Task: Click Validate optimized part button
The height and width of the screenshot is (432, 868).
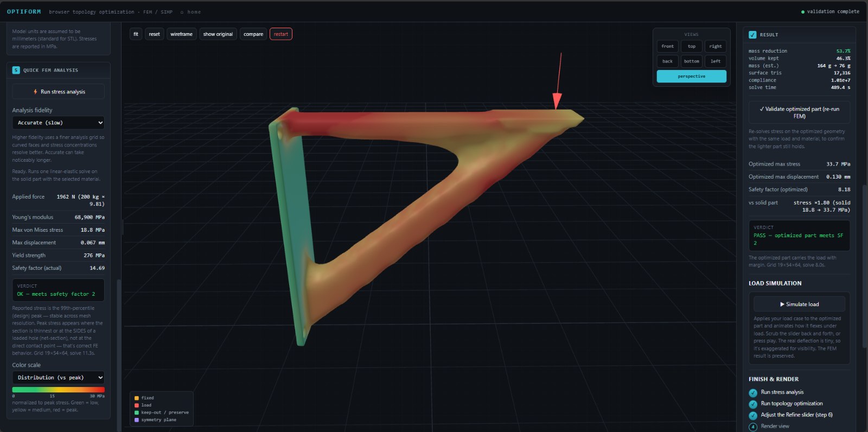Action: point(800,112)
